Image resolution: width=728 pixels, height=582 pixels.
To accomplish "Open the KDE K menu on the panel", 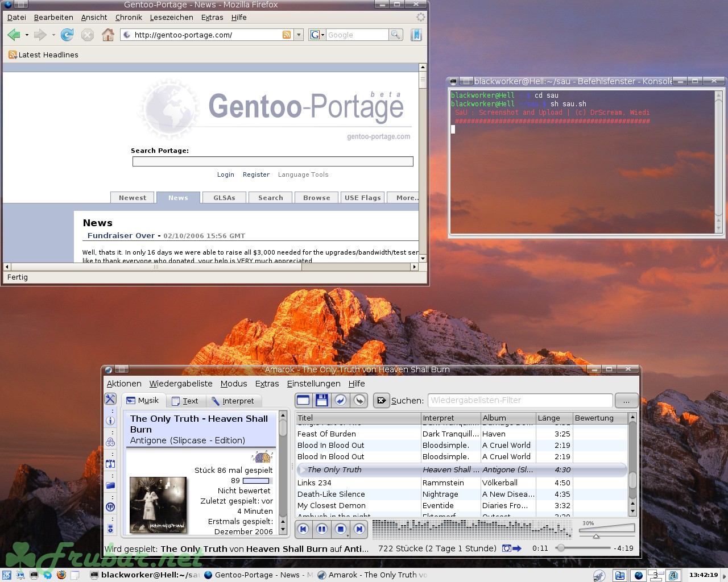I will coord(7,575).
